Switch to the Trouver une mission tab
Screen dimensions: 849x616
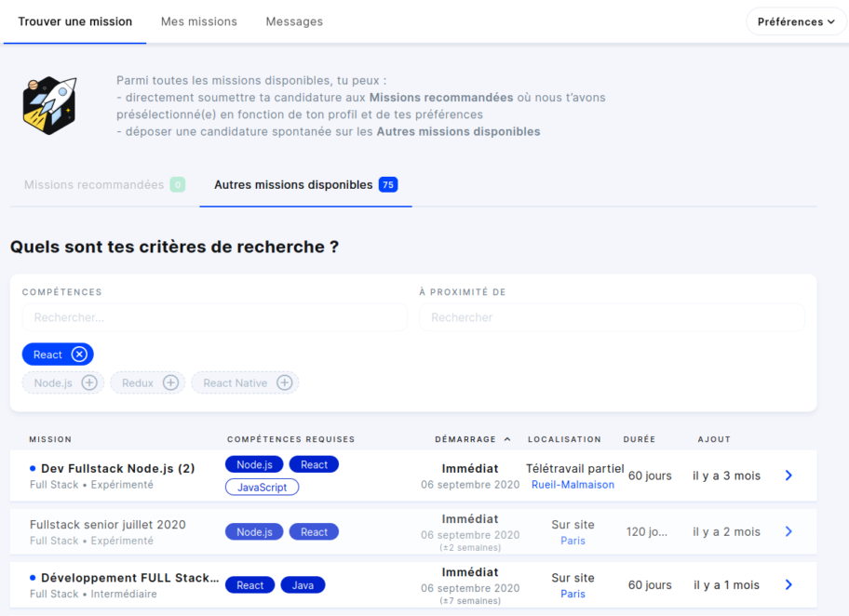tap(74, 20)
